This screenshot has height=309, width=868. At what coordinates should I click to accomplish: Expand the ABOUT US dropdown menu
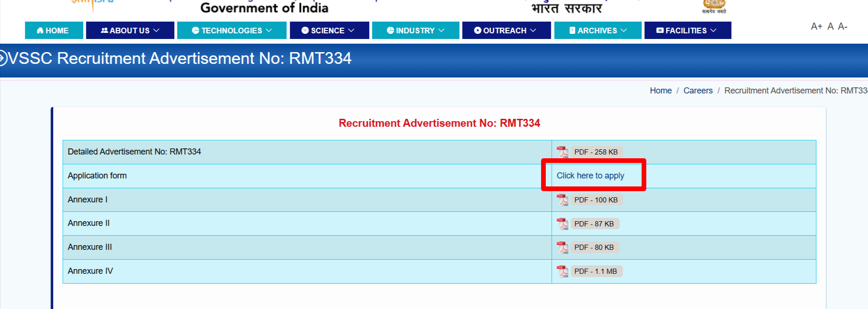pos(130,31)
